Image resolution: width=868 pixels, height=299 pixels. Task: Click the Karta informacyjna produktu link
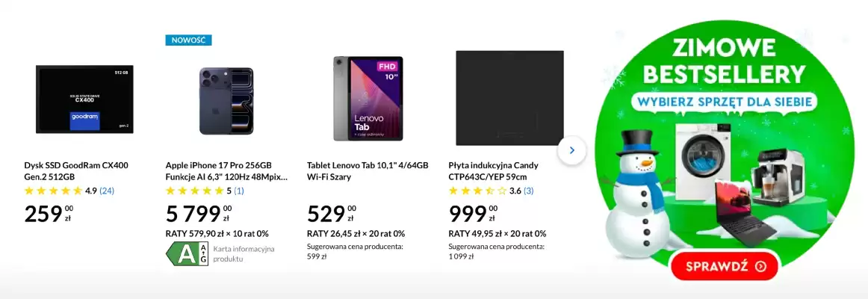[244, 253]
